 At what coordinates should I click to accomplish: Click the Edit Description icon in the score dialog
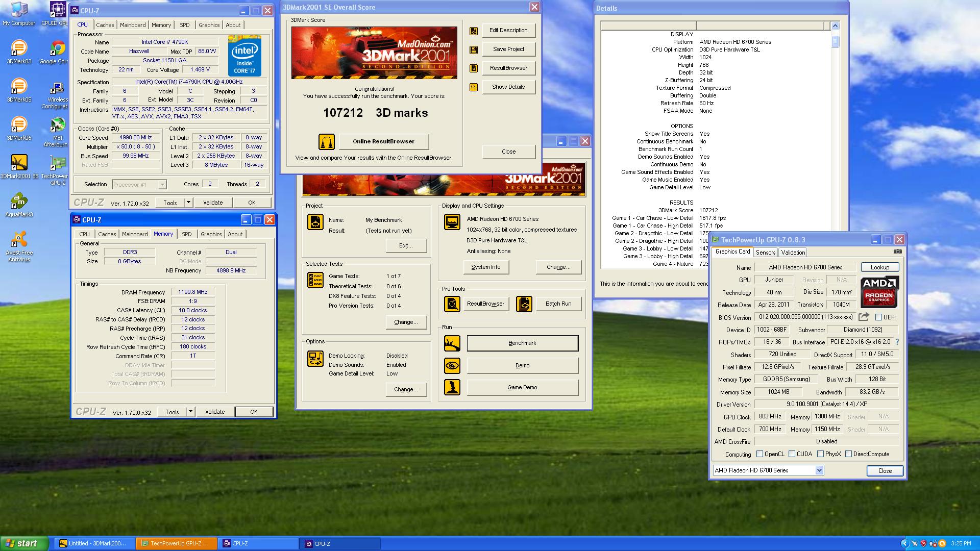tap(474, 31)
